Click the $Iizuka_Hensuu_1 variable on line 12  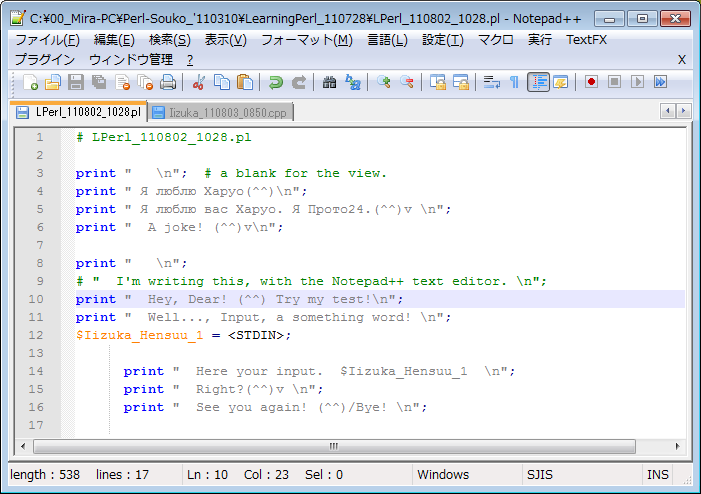tap(139, 335)
